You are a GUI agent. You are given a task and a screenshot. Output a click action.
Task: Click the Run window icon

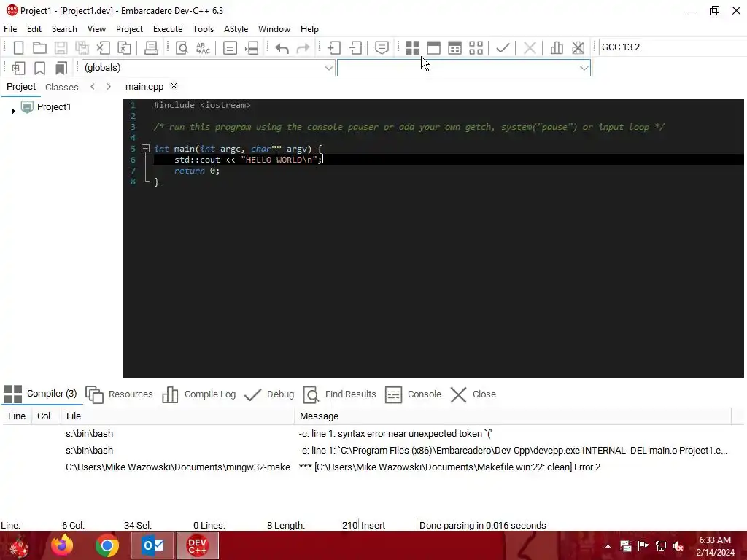(433, 47)
